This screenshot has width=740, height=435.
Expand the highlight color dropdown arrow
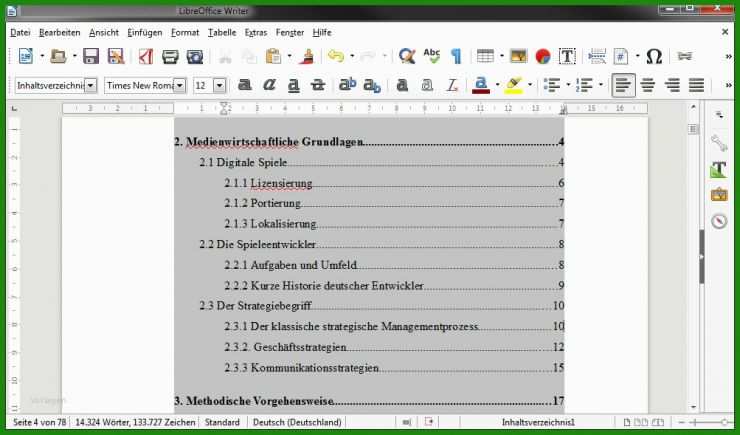point(530,85)
